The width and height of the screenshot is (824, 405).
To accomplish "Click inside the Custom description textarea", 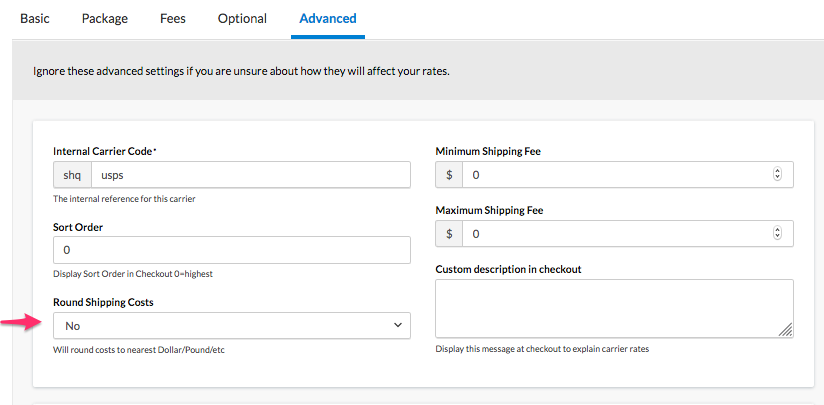I will (x=612, y=308).
